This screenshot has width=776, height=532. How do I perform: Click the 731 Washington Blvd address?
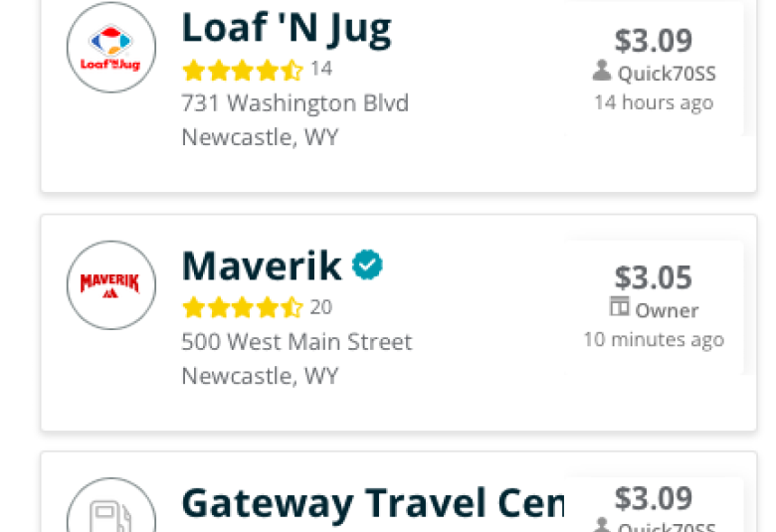point(294,103)
